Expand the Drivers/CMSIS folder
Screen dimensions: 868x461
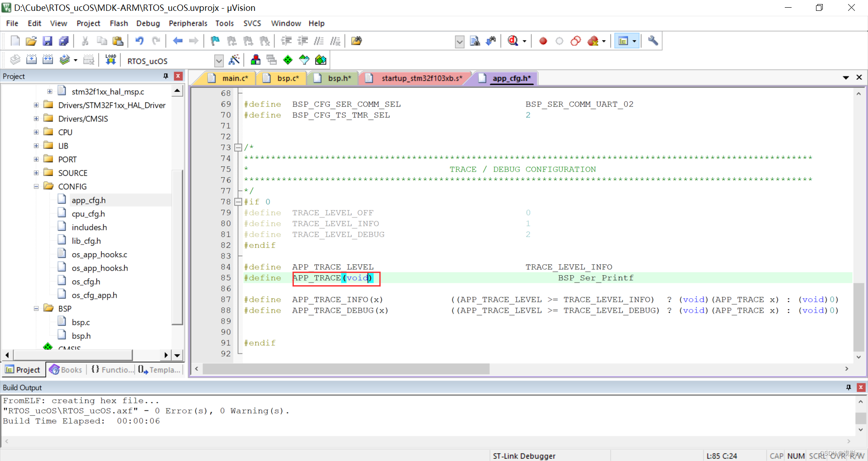click(36, 118)
